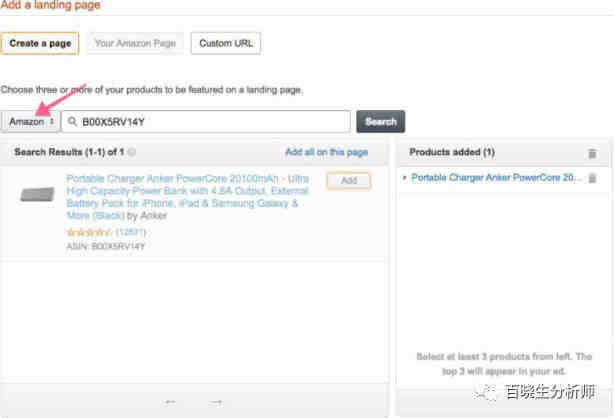Image resolution: width=614 pixels, height=418 pixels.
Task: Open the Amazon marketplace dropdown
Action: (31, 122)
